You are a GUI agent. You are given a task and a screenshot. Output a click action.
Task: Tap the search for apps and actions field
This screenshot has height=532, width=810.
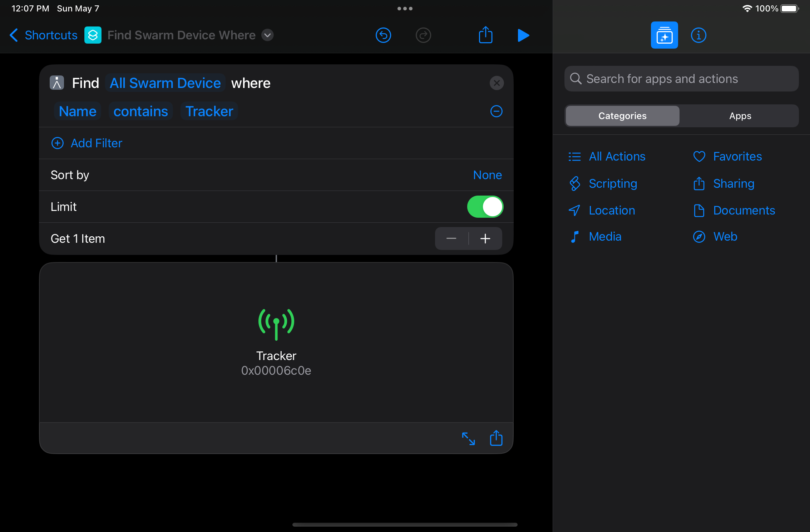[681, 79]
